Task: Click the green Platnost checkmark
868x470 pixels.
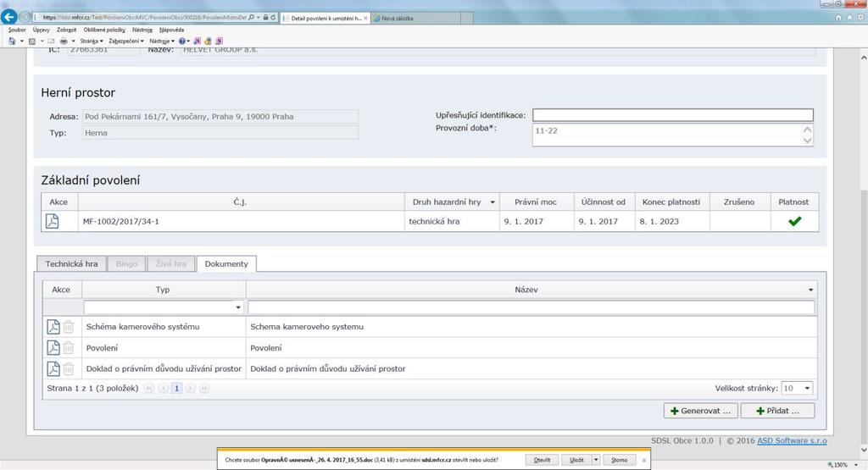Action: pos(795,221)
